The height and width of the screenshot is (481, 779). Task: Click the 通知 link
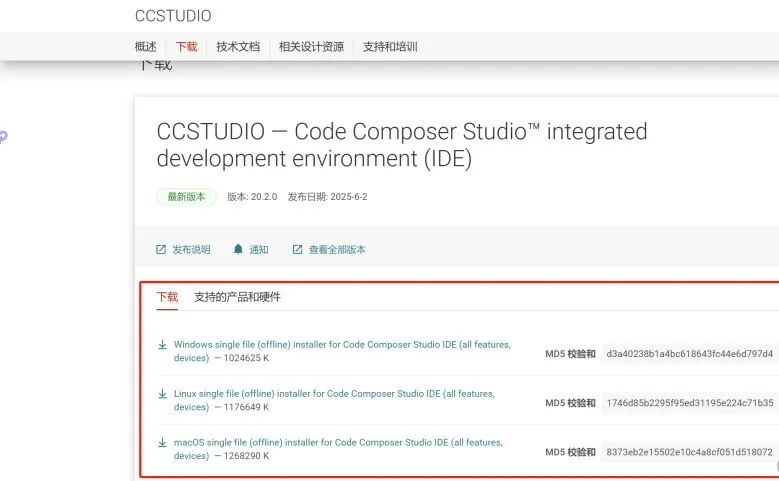[258, 249]
